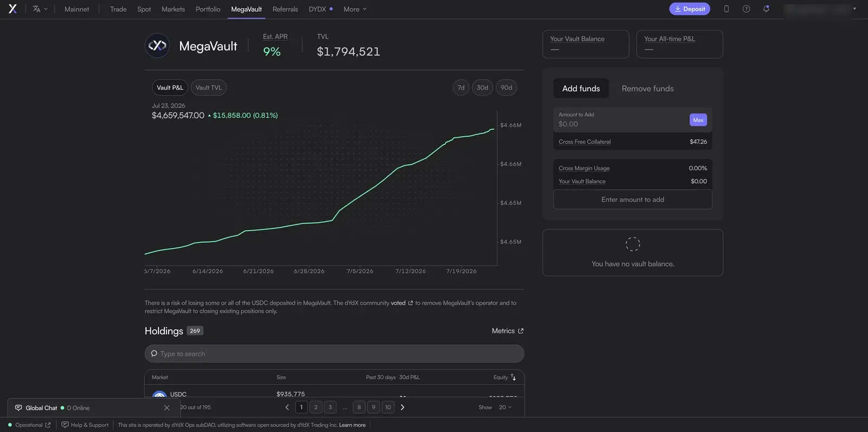
Task: Switch to the Remove funds tab
Action: 647,88
